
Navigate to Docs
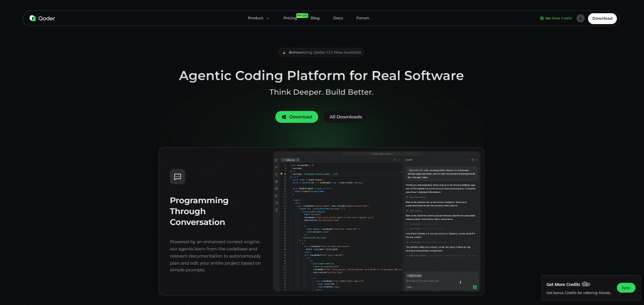pyautogui.click(x=338, y=18)
